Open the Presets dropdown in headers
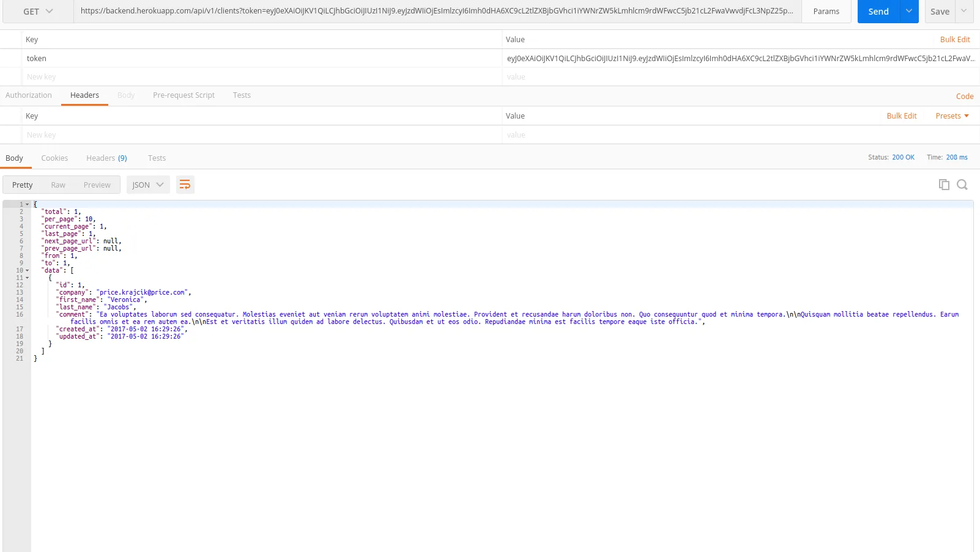This screenshot has height=552, width=980. [x=952, y=116]
